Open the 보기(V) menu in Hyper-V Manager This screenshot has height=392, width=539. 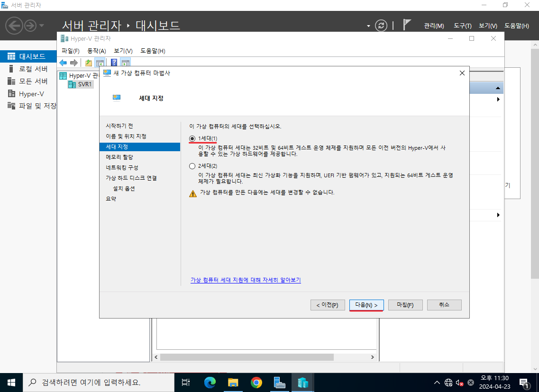(x=123, y=51)
